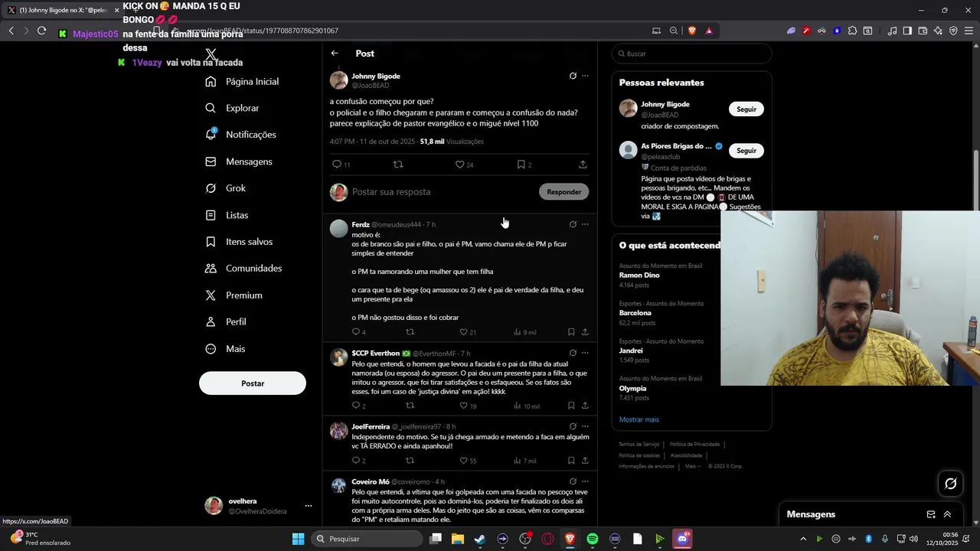Expand the Mensagens drawer
This screenshot has height=551, width=980.
click(x=947, y=514)
